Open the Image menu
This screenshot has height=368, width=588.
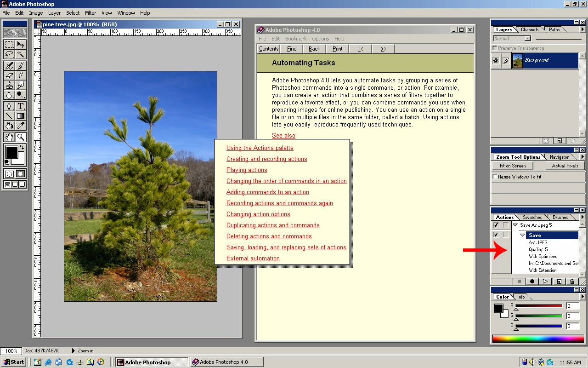(36, 13)
